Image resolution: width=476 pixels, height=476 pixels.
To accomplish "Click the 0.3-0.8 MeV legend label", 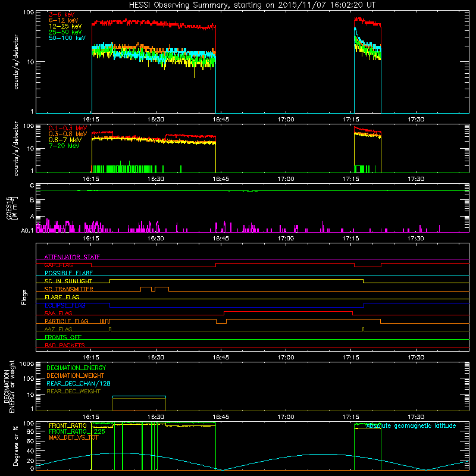I will point(68,134).
